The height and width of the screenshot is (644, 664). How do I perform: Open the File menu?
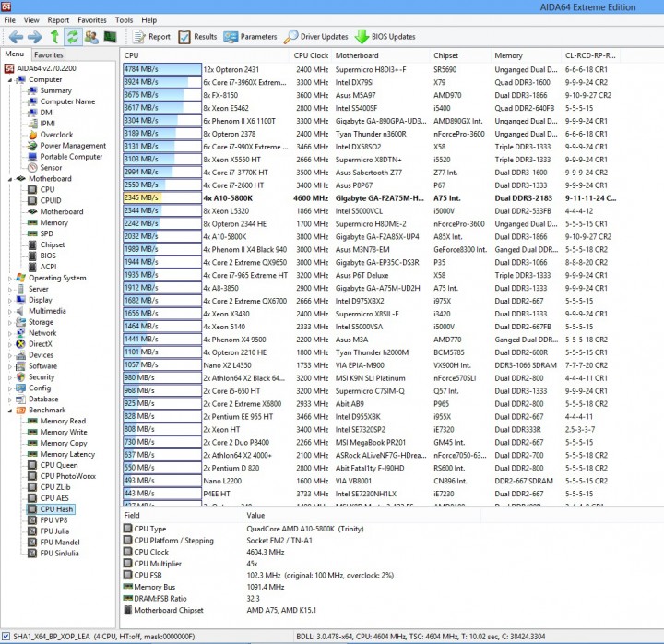[x=9, y=20]
